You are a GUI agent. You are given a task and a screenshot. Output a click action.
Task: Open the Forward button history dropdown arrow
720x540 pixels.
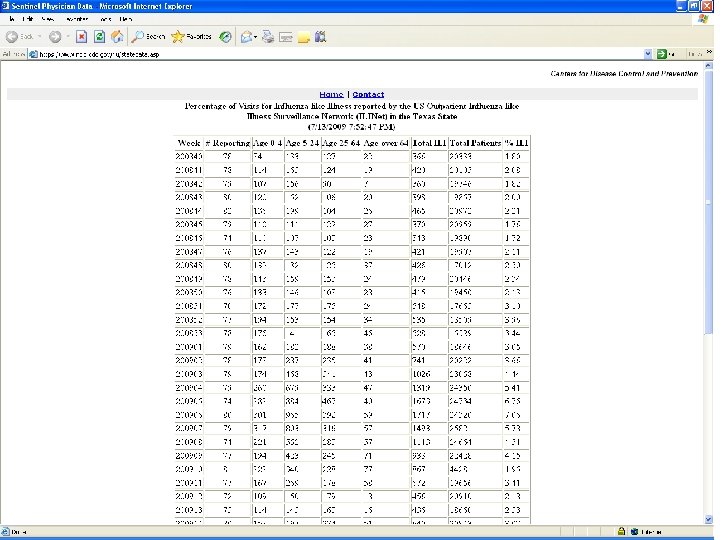point(68,37)
